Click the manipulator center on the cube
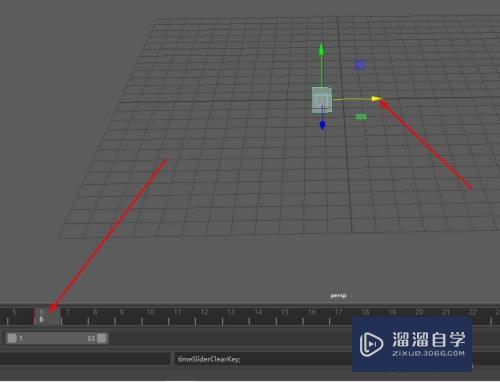This screenshot has height=382, width=500. [x=322, y=100]
